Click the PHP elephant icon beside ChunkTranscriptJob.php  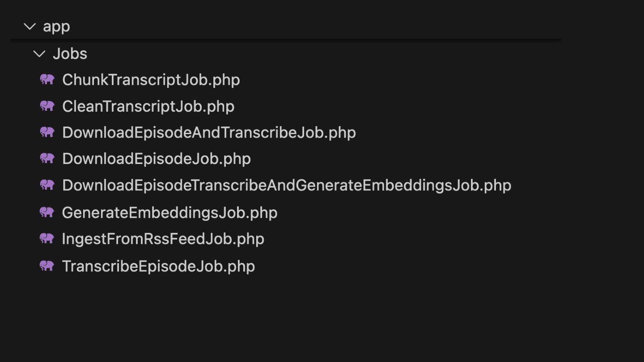47,80
